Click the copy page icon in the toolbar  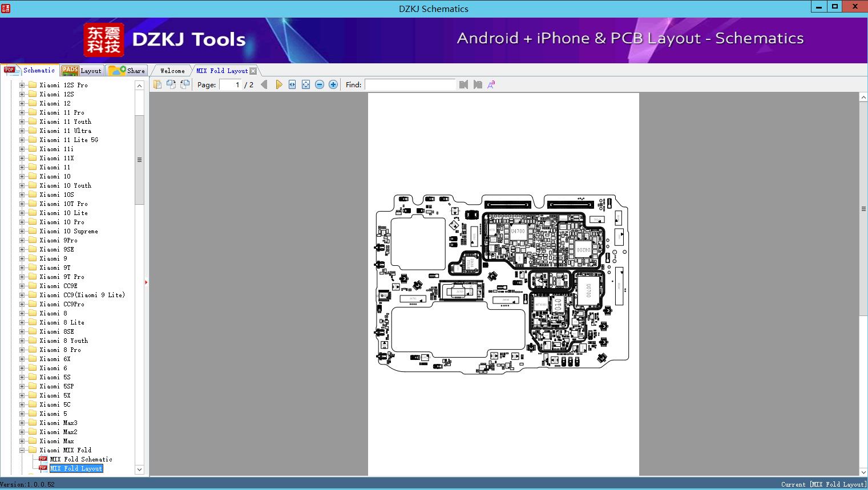click(158, 84)
